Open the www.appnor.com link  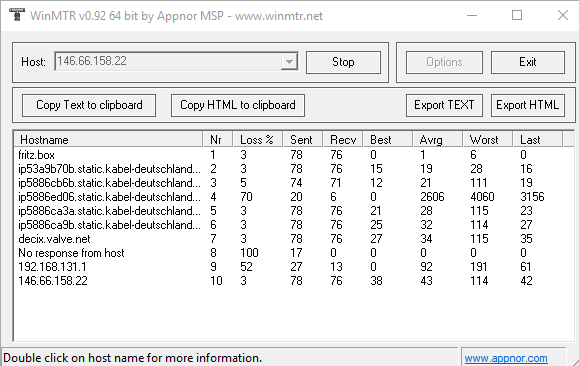coord(506,358)
